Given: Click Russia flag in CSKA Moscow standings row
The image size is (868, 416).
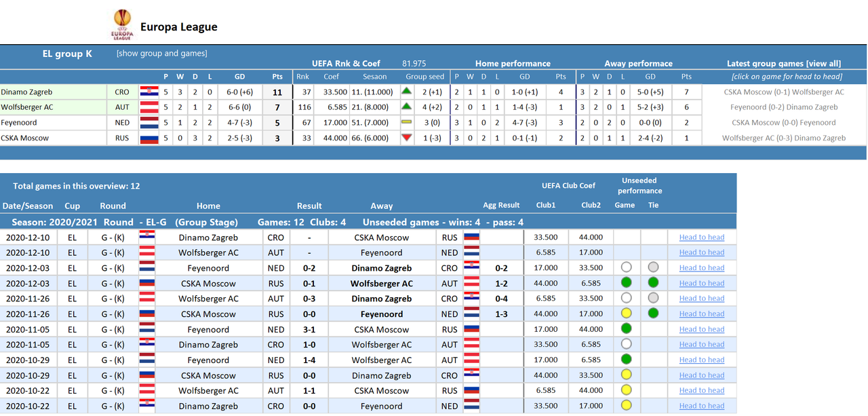Looking at the screenshot, I should pyautogui.click(x=149, y=138).
